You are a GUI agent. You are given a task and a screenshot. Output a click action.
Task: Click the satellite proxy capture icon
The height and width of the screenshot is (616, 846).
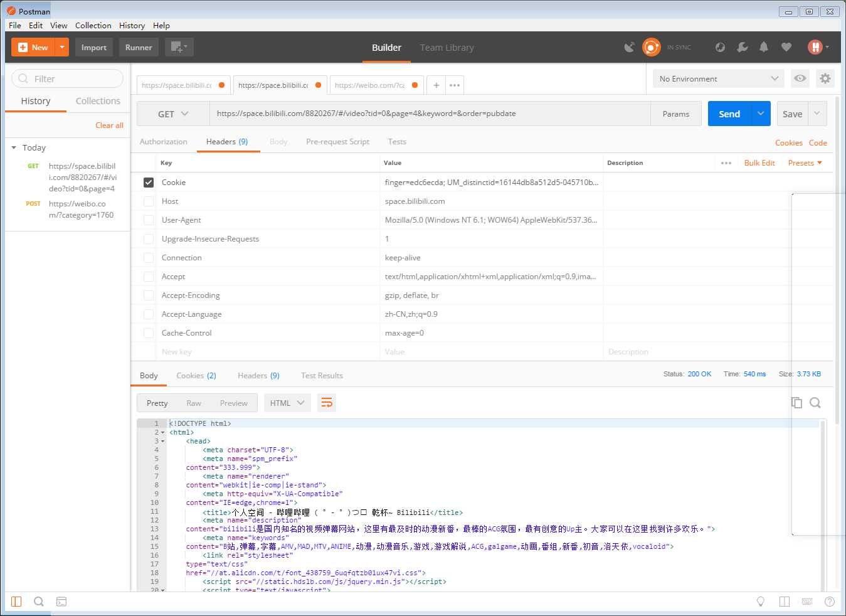tap(630, 47)
